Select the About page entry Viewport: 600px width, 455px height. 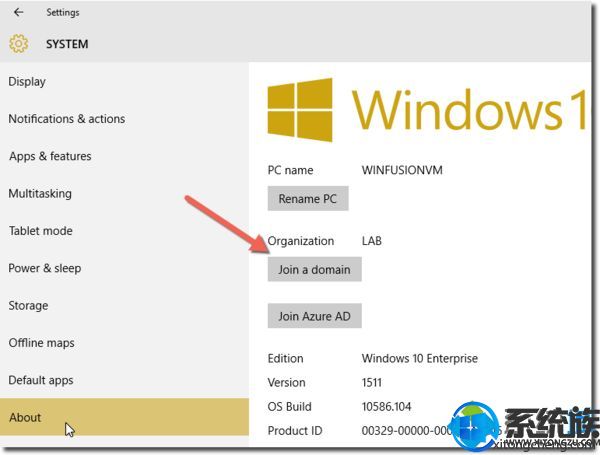[x=124, y=417]
